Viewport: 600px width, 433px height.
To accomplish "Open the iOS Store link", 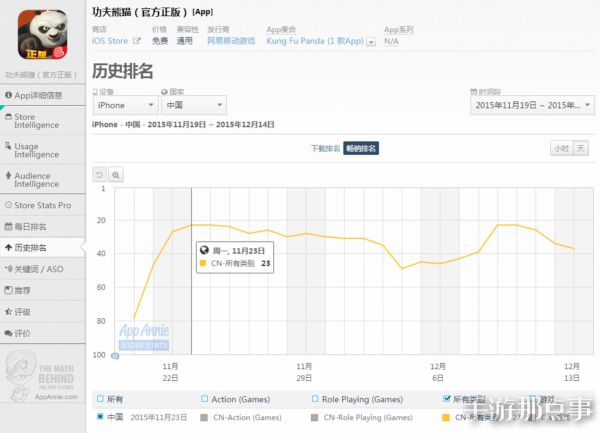I will coord(110,41).
